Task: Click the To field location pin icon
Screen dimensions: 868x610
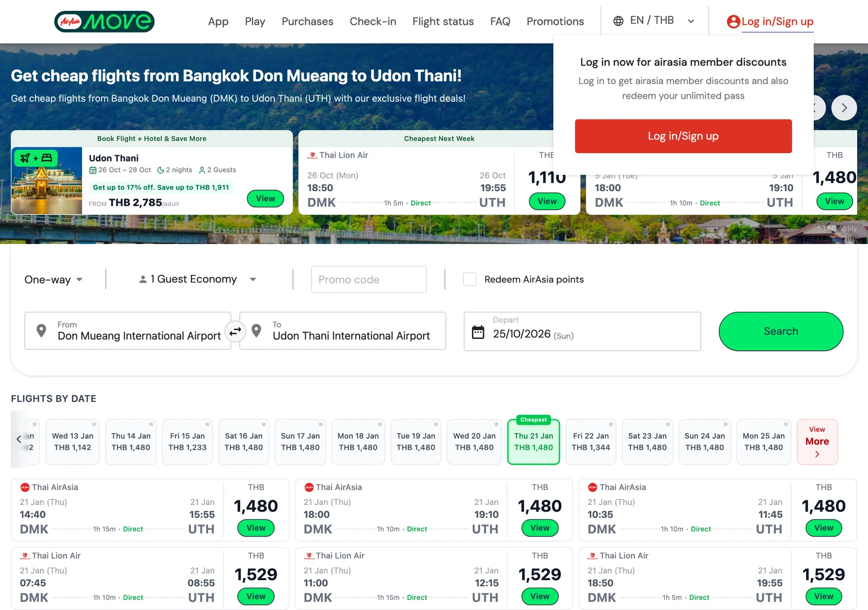Action: [x=257, y=331]
